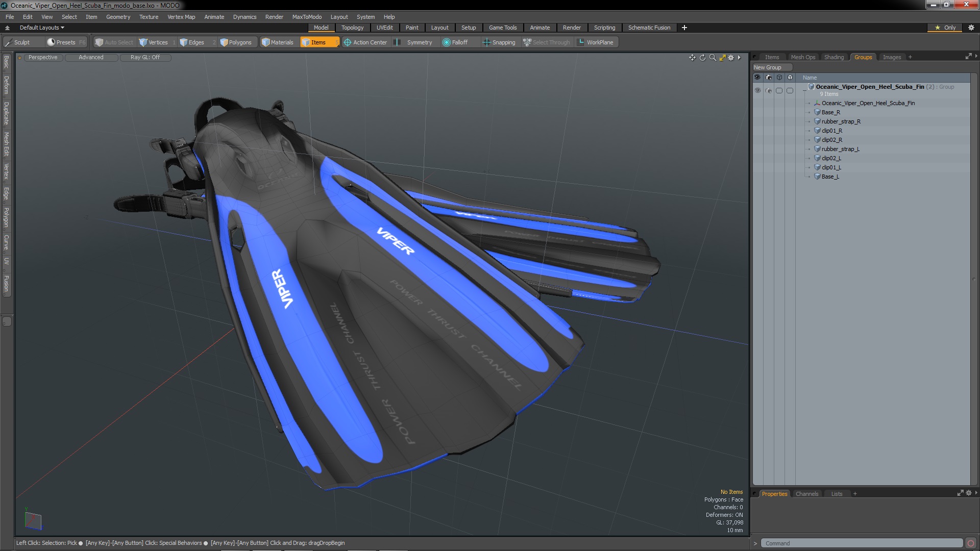Switch to the UVEdit layout tab
This screenshot has height=551, width=980.
(x=384, y=28)
